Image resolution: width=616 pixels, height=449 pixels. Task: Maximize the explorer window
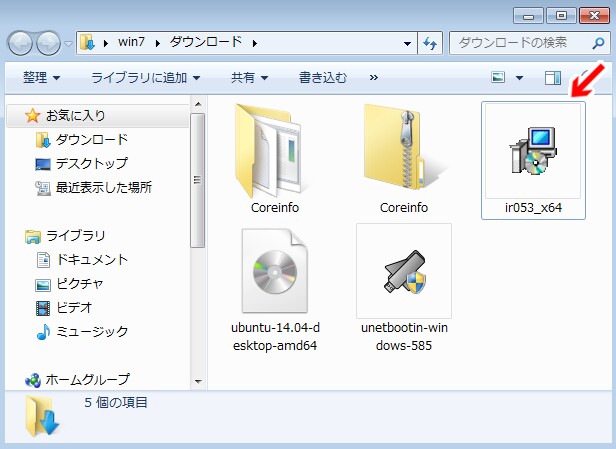coord(561,16)
